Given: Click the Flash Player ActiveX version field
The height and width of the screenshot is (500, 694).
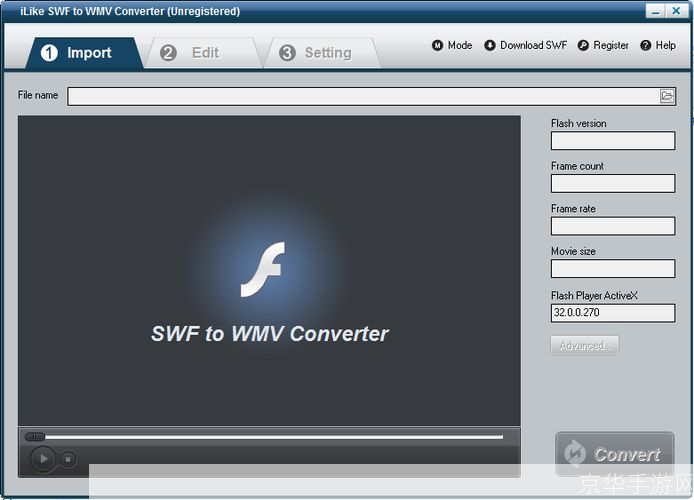Looking at the screenshot, I should pyautogui.click(x=613, y=313).
